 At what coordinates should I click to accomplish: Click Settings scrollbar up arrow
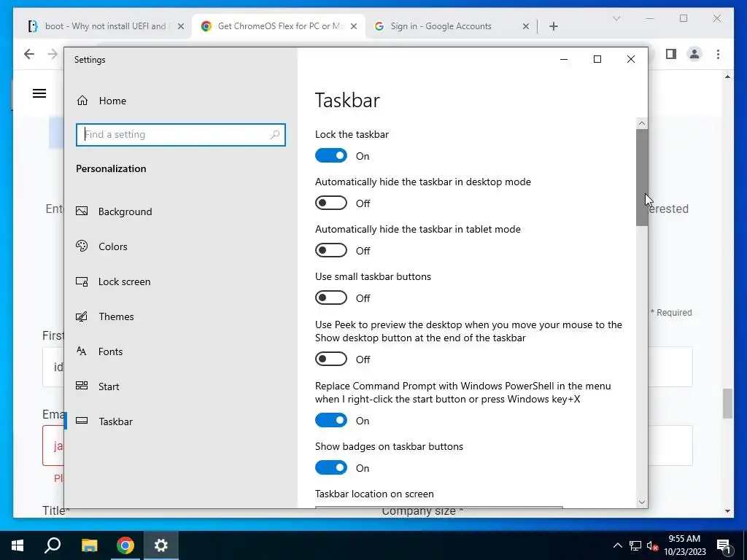(642, 123)
